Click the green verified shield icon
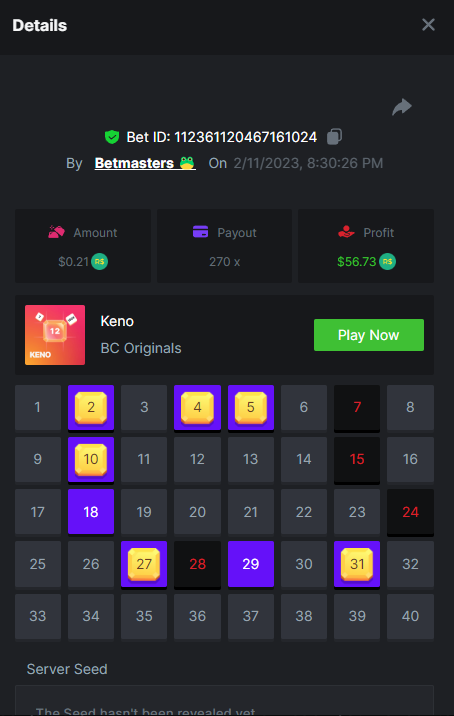This screenshot has height=716, width=454. 112,137
